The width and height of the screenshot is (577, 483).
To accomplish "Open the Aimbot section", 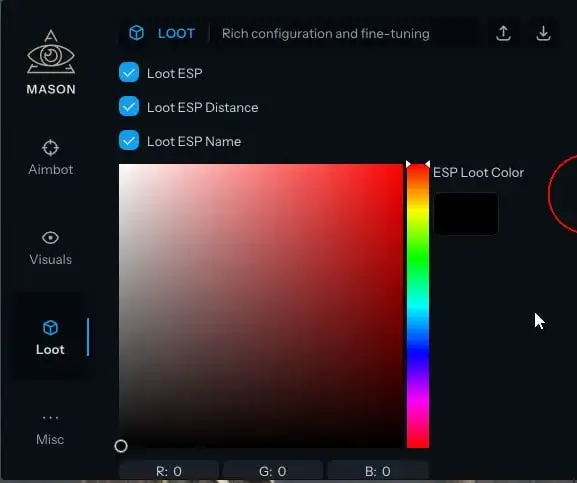I will 50,158.
